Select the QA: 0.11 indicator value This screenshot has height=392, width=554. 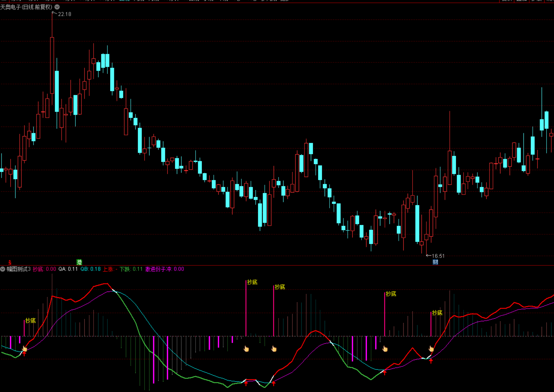coord(68,269)
